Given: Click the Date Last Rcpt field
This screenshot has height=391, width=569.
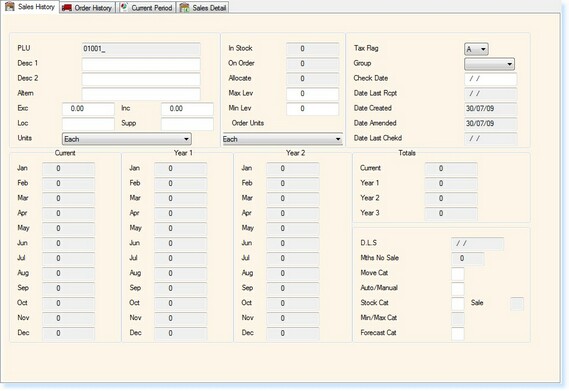Looking at the screenshot, I should (x=491, y=94).
